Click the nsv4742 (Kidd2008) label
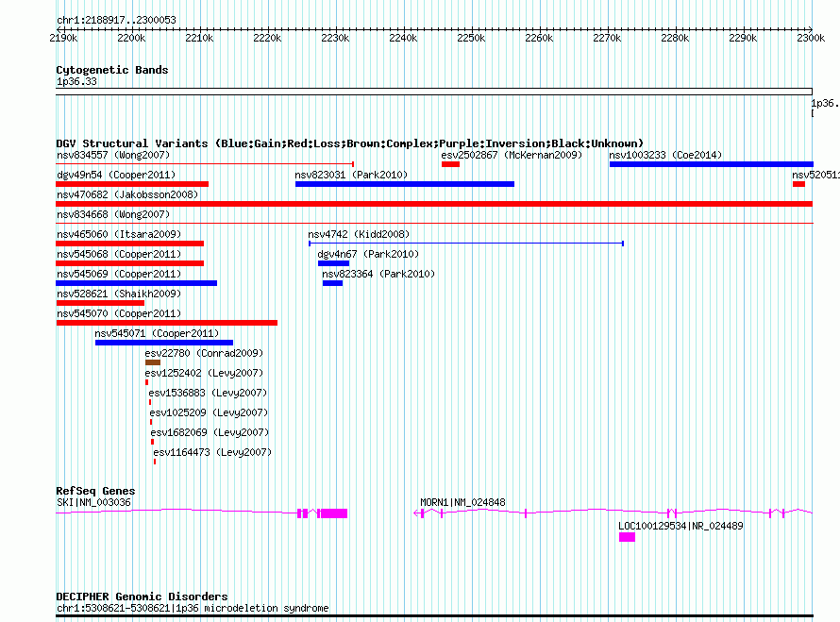840x622 pixels. 359,234
